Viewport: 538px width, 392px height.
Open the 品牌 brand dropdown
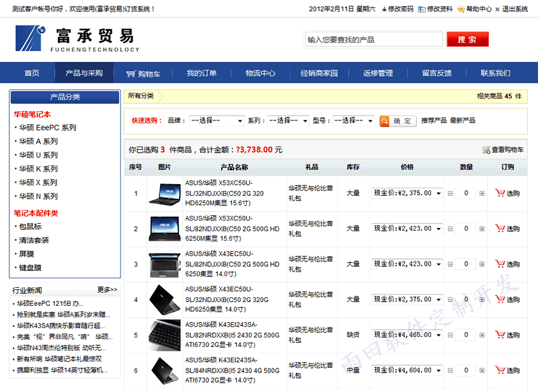217,121
